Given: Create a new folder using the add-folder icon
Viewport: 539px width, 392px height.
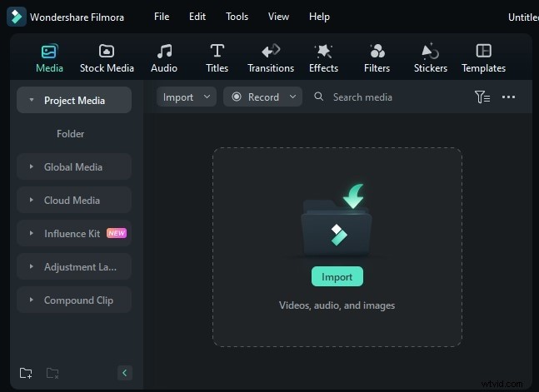Looking at the screenshot, I should [x=26, y=373].
